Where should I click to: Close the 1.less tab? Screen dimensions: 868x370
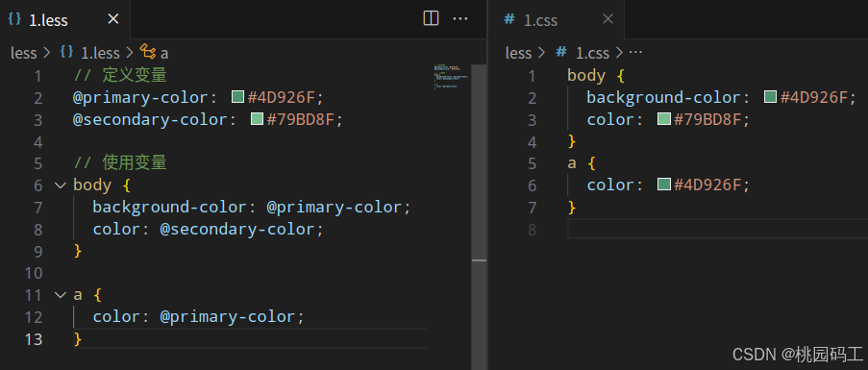click(x=112, y=19)
